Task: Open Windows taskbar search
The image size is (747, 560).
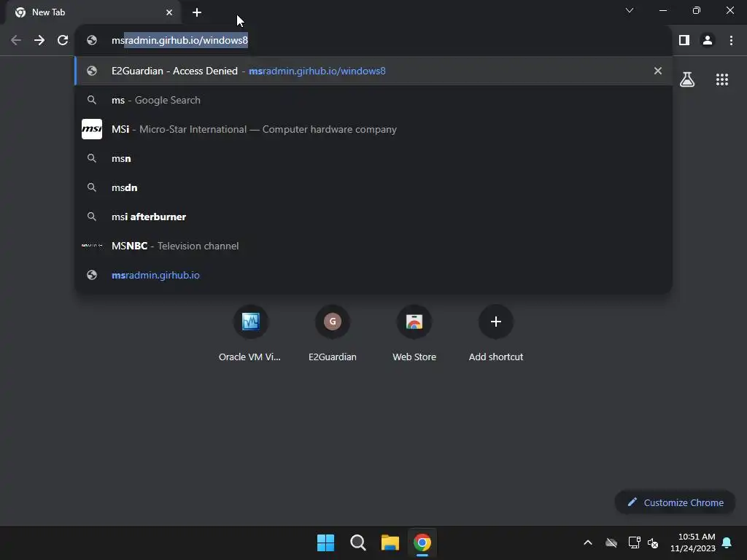Action: coord(358,542)
